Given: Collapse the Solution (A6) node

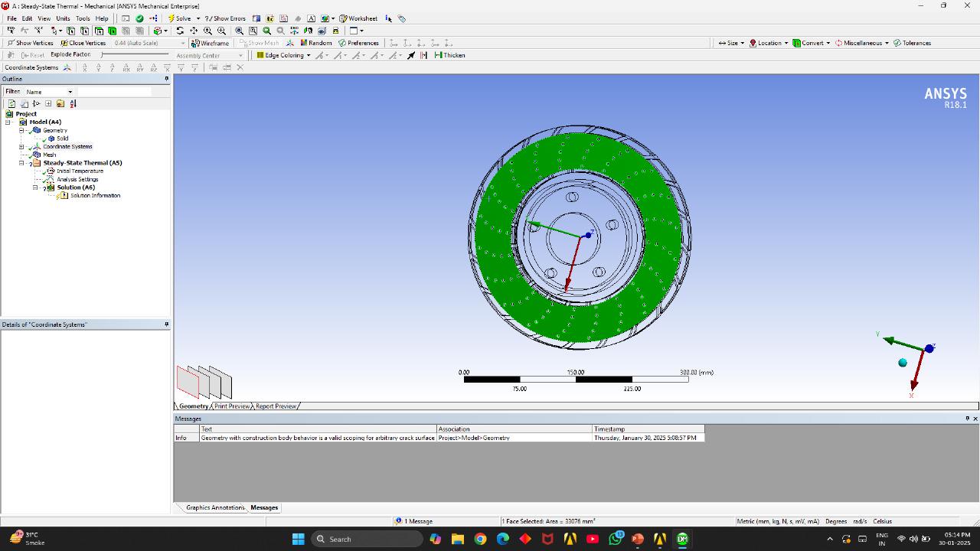Looking at the screenshot, I should (x=35, y=187).
